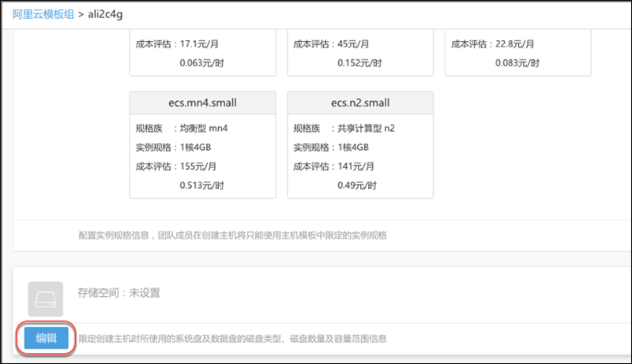Image resolution: width=632 pixels, height=364 pixels.
Task: Click 1核4GB in the ecs.mn4.small card
Action: (x=194, y=148)
